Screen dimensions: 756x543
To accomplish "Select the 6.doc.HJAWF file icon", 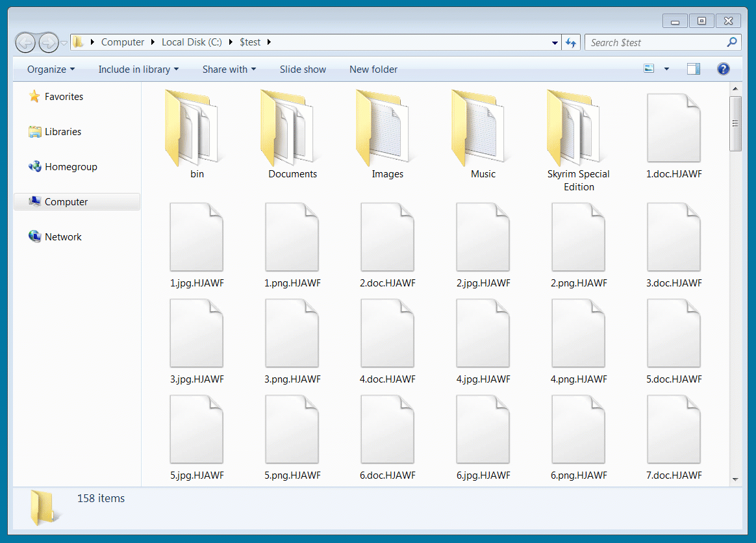I will (387, 429).
